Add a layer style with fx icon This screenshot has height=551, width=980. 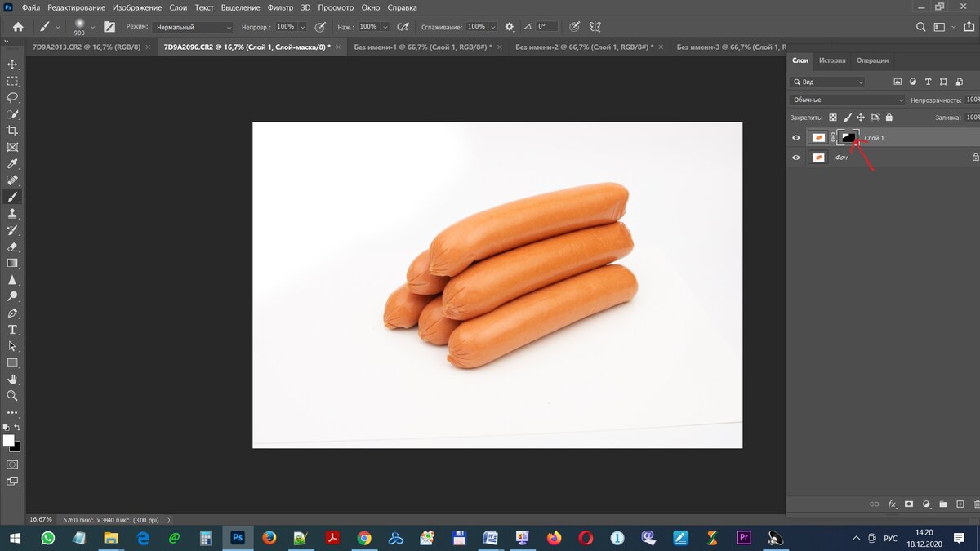892,504
